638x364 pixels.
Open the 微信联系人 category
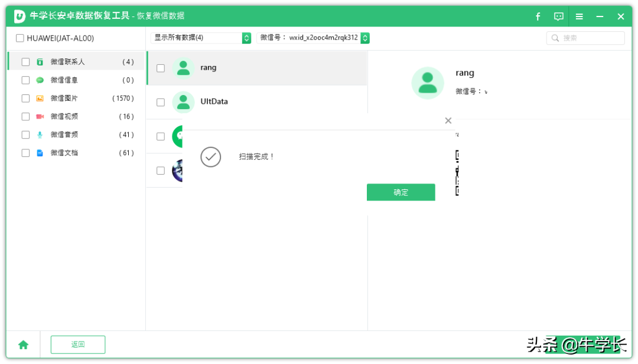coord(77,62)
